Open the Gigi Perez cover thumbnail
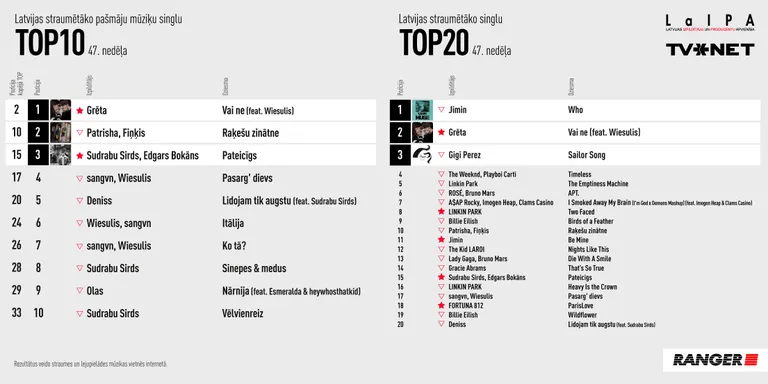 coord(422,155)
